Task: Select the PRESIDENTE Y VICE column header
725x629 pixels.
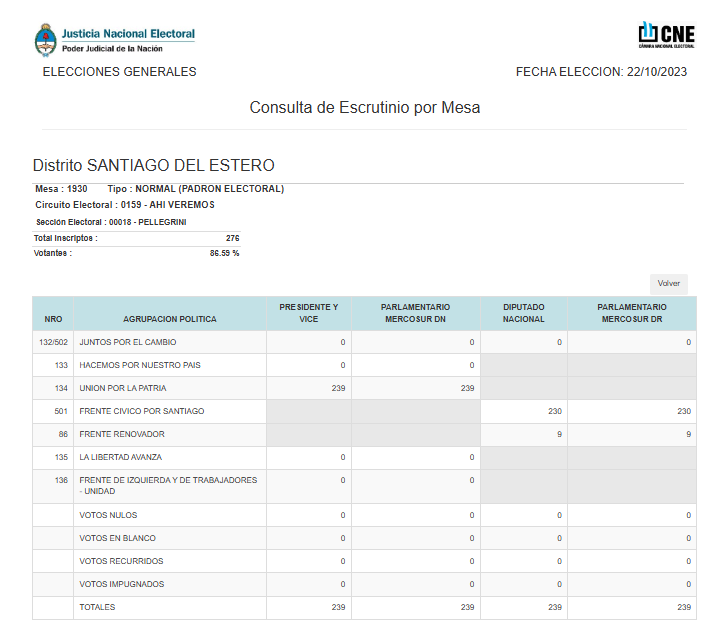Action: [x=308, y=313]
